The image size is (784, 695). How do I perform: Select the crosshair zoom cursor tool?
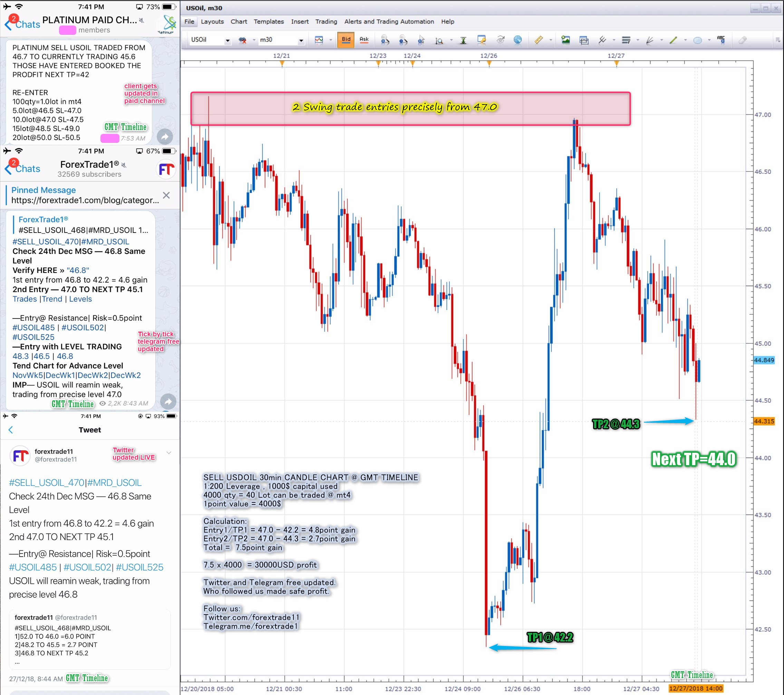(421, 40)
